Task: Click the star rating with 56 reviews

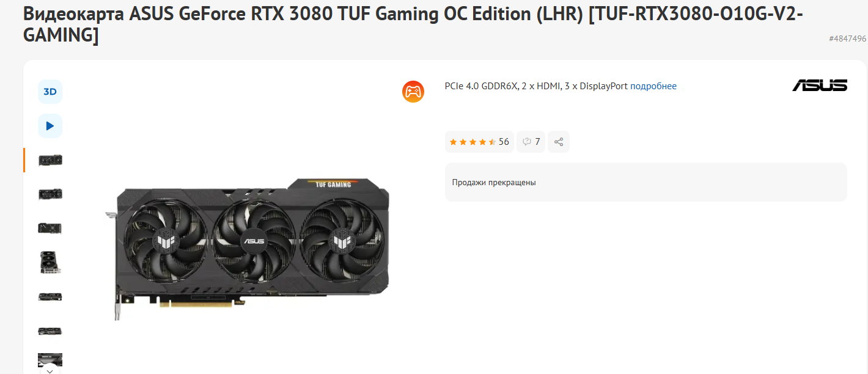Action: [x=479, y=142]
